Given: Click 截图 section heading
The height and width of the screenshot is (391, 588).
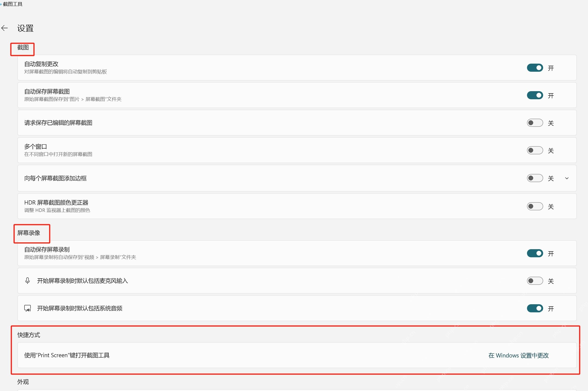Looking at the screenshot, I should [x=23, y=47].
